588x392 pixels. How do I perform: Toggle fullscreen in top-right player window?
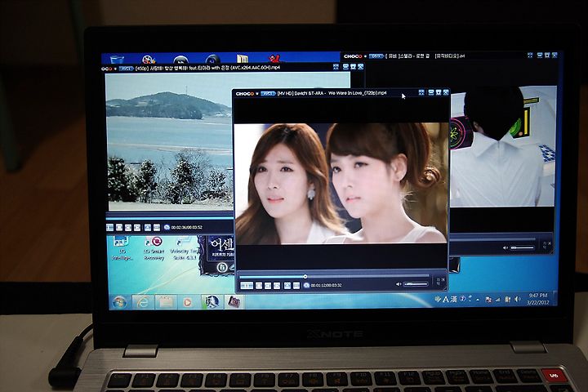tap(530, 56)
